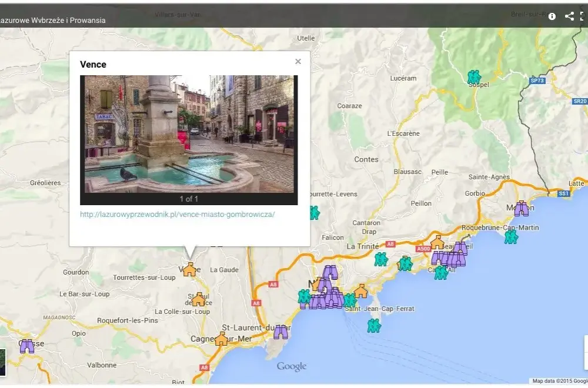Screen dimensions: 588x388
Task: Click the Gorbio map label
Action: pos(475,193)
